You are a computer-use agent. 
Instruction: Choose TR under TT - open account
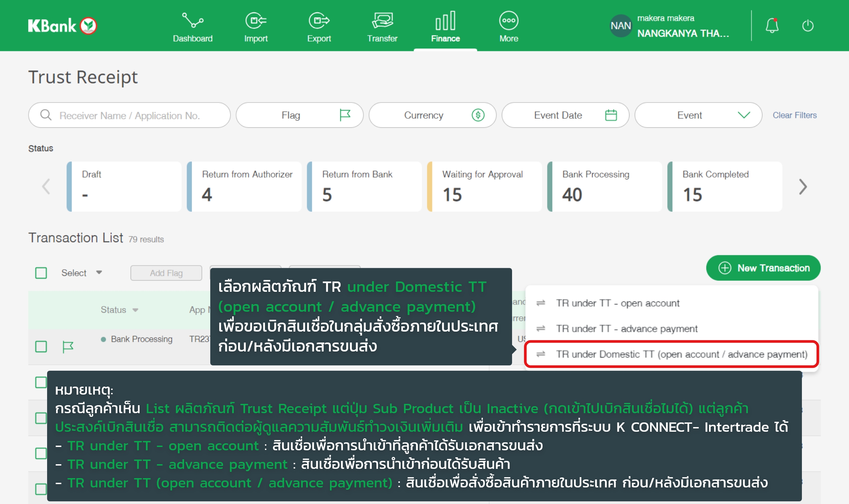coord(617,303)
